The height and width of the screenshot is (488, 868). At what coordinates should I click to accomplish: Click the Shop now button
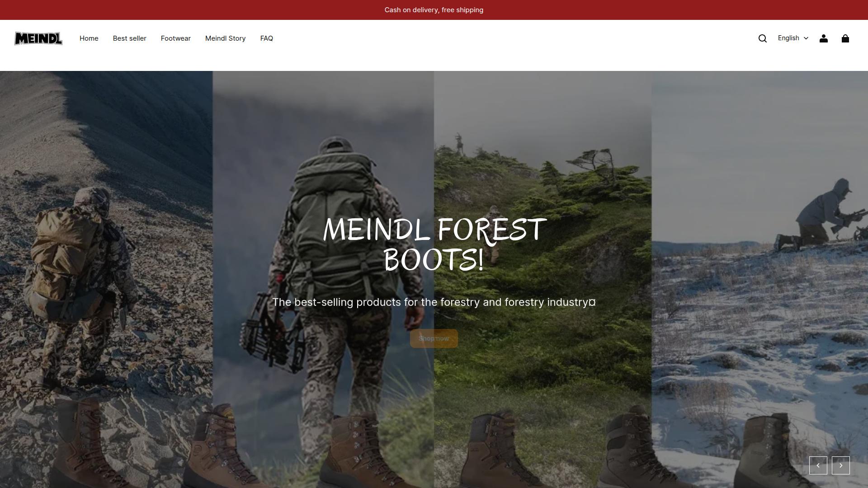(434, 338)
